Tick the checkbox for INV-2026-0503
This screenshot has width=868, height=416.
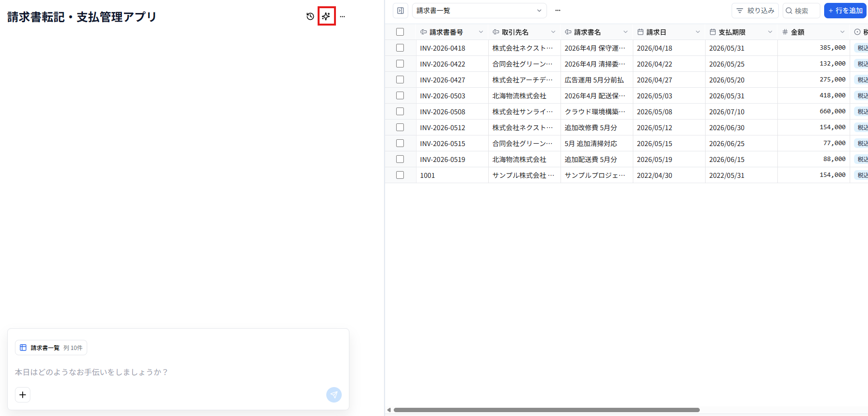click(400, 95)
